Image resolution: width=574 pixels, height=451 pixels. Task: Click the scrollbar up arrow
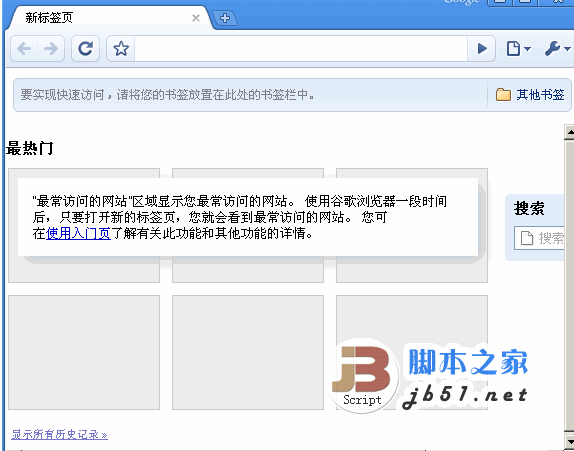click(x=569, y=132)
